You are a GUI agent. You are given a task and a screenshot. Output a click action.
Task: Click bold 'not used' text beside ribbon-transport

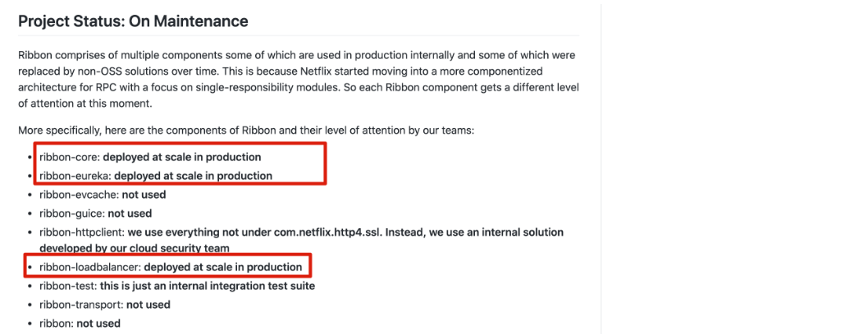pyautogui.click(x=148, y=305)
